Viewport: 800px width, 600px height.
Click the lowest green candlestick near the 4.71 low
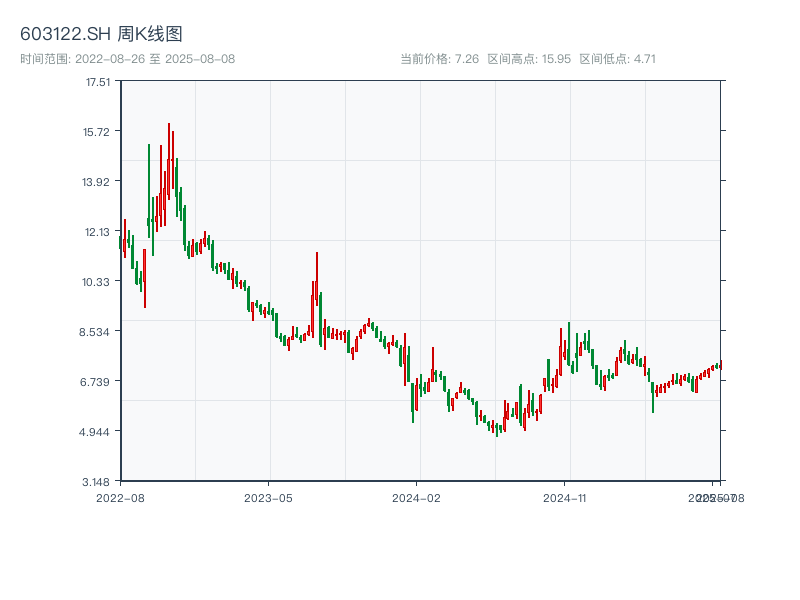(496, 430)
